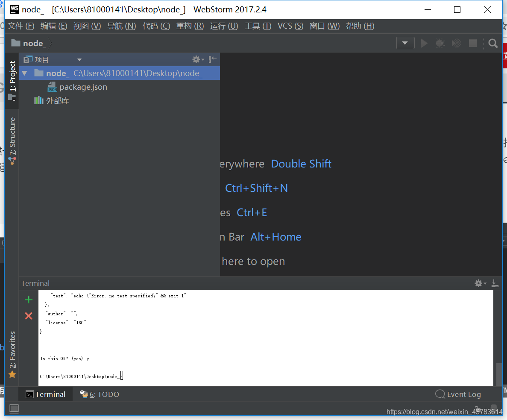Open the 导航 (N) menu
This screenshot has height=420, width=507.
tap(122, 26)
